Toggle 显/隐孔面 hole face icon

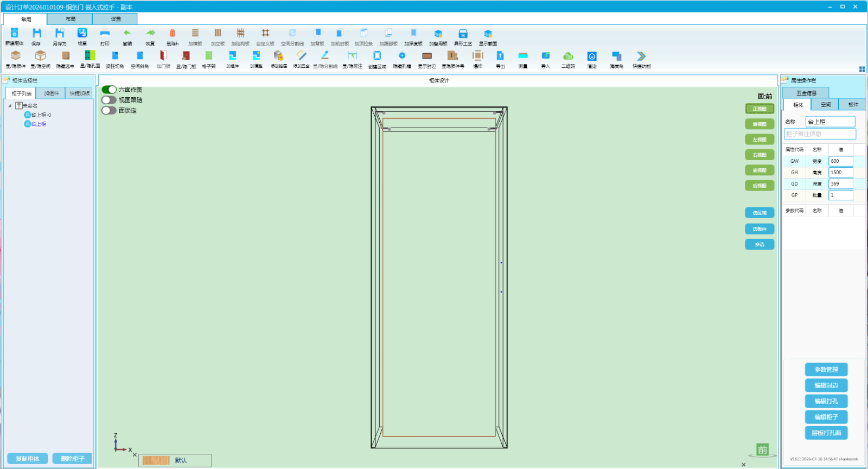pos(90,55)
